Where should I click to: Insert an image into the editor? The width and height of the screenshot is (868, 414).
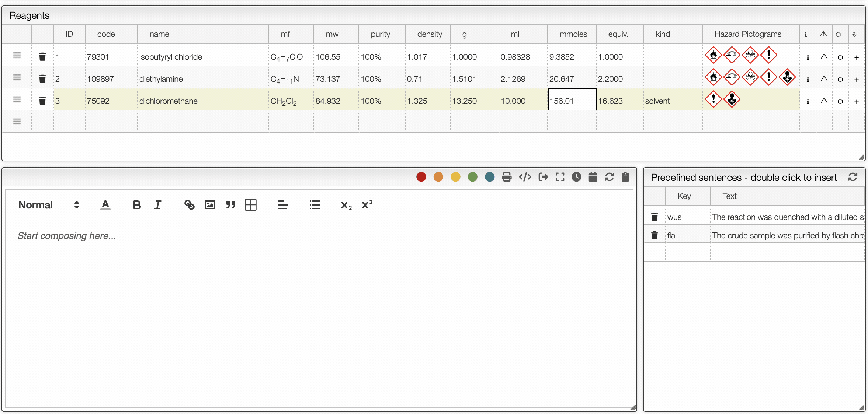(210, 205)
